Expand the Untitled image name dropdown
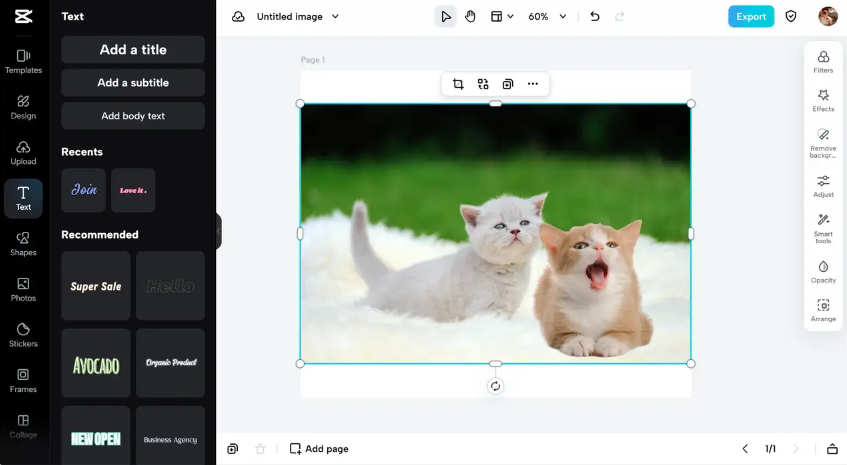 (335, 17)
